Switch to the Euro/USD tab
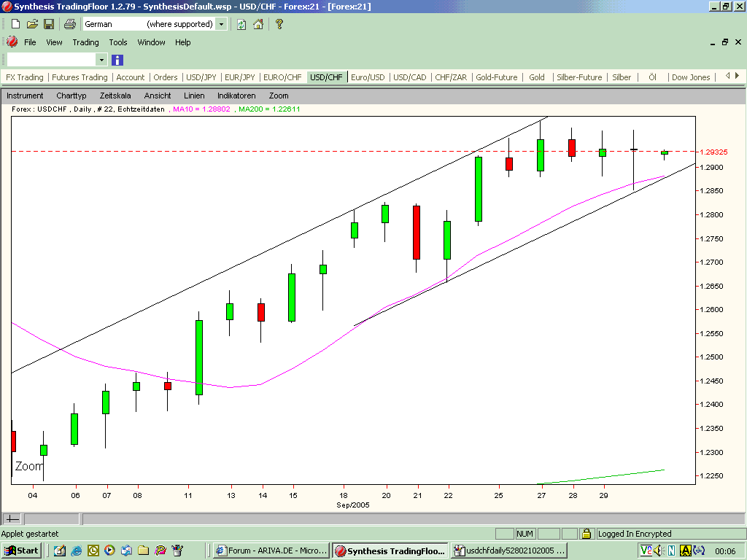Viewport: 747px width, 560px height. pyautogui.click(x=368, y=77)
